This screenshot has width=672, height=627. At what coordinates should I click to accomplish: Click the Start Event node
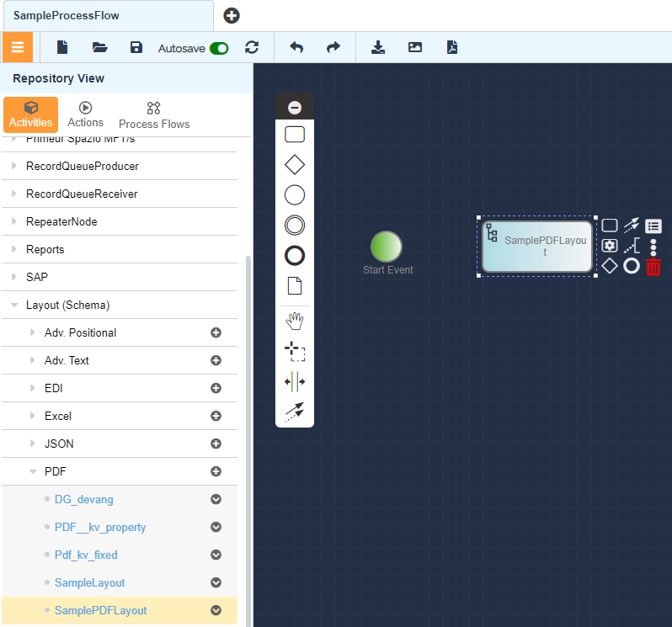pos(387,247)
